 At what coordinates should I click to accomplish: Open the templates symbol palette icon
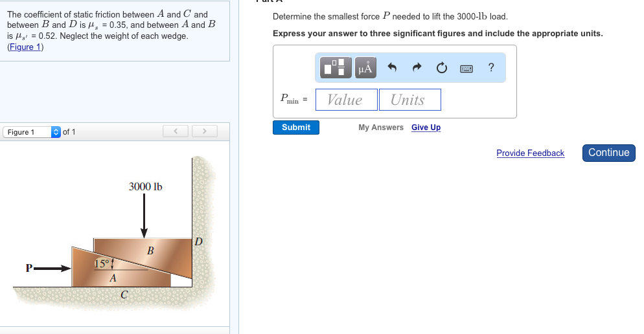click(x=336, y=67)
